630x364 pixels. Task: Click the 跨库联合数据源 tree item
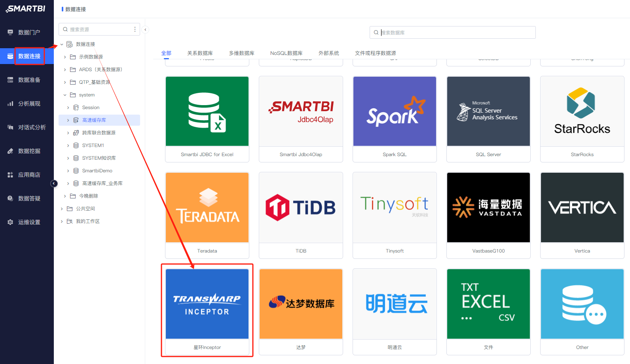point(99,133)
